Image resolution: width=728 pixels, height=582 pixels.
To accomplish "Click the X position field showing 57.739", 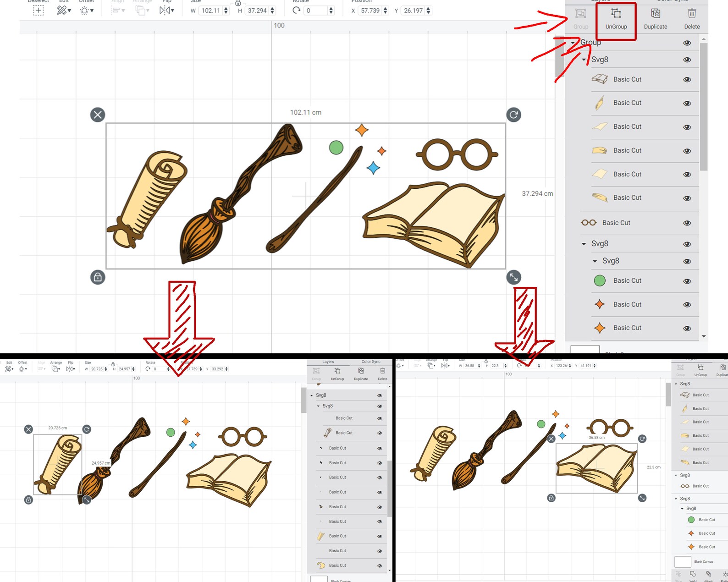I will pyautogui.click(x=370, y=11).
